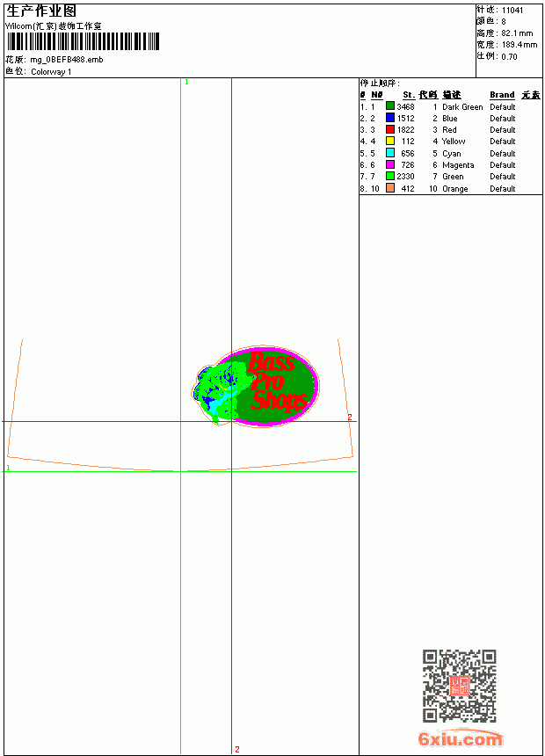Select the Colorway 1 label

pos(51,72)
